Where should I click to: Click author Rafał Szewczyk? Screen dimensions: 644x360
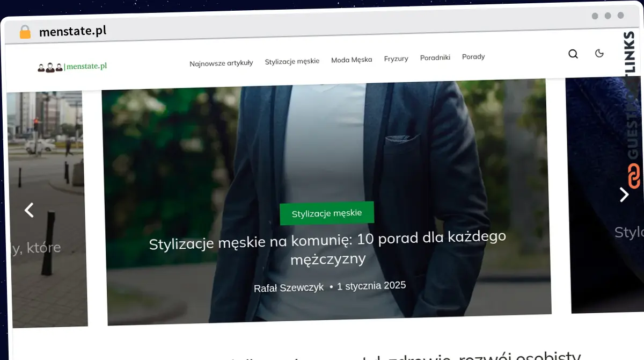coord(289,288)
